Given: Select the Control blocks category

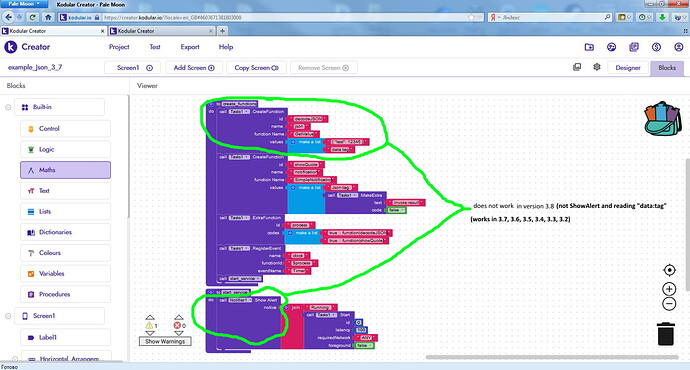Looking at the screenshot, I should [x=66, y=128].
